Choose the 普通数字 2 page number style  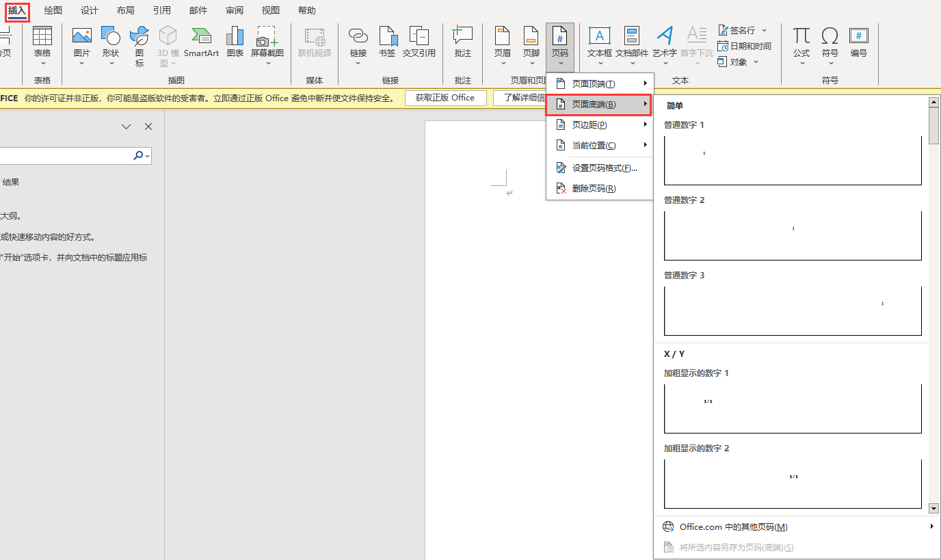tap(793, 232)
